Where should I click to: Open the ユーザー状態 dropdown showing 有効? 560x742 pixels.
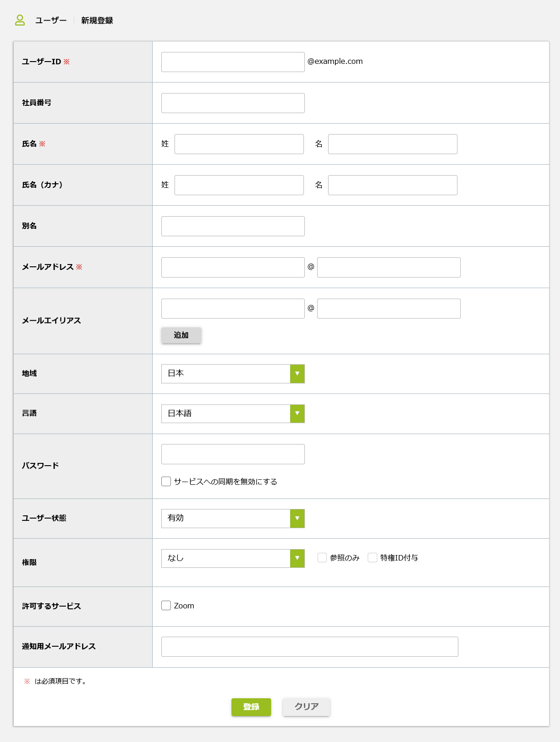pyautogui.click(x=233, y=519)
